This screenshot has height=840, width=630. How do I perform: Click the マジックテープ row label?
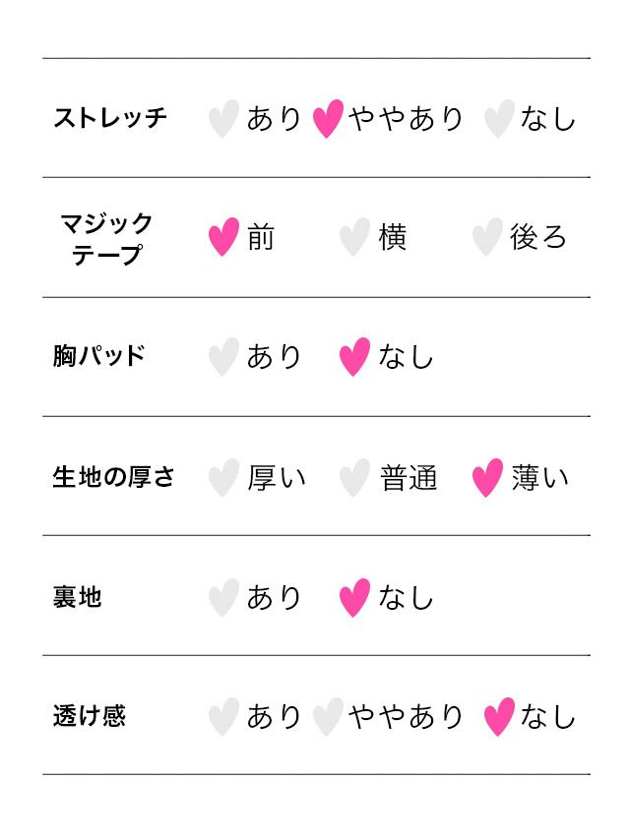tap(107, 238)
